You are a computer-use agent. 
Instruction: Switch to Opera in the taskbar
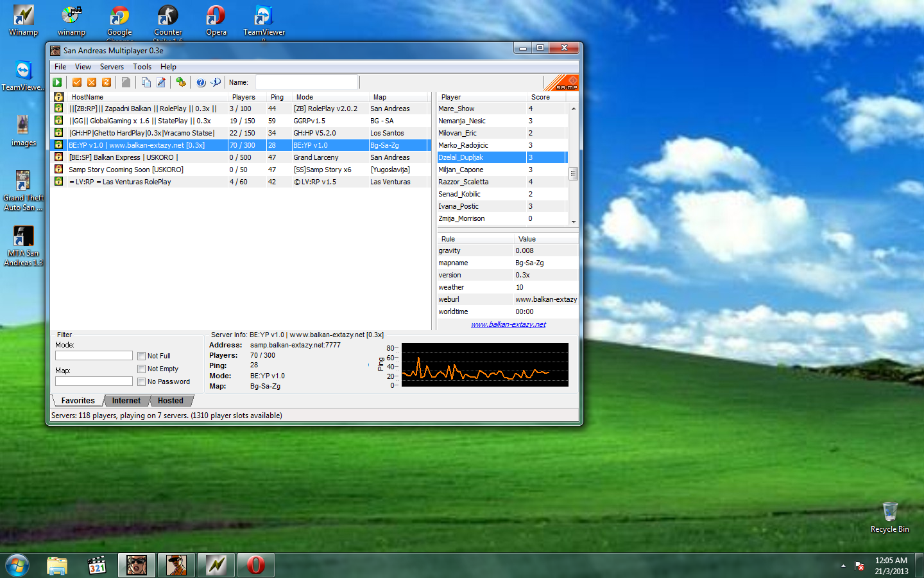(x=256, y=565)
